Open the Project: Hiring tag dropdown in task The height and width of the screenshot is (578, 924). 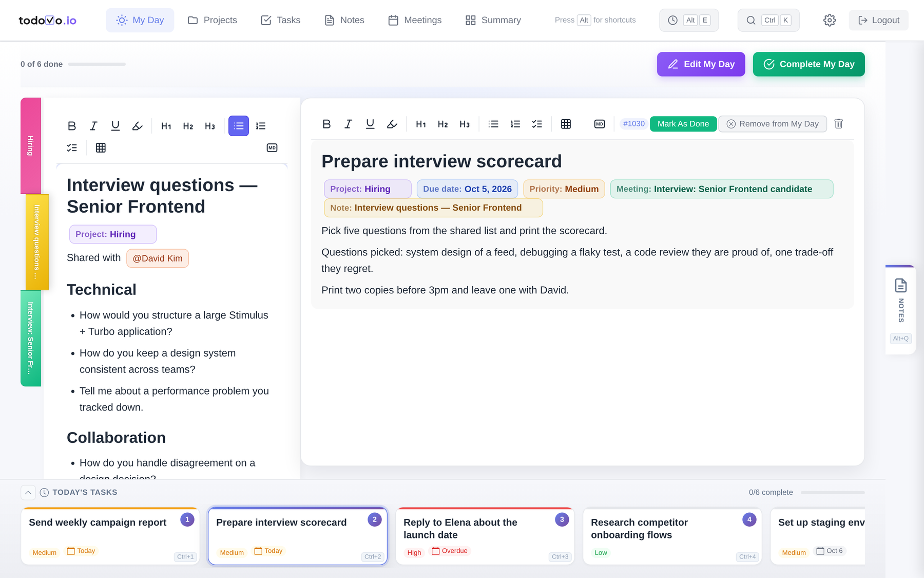[368, 189]
